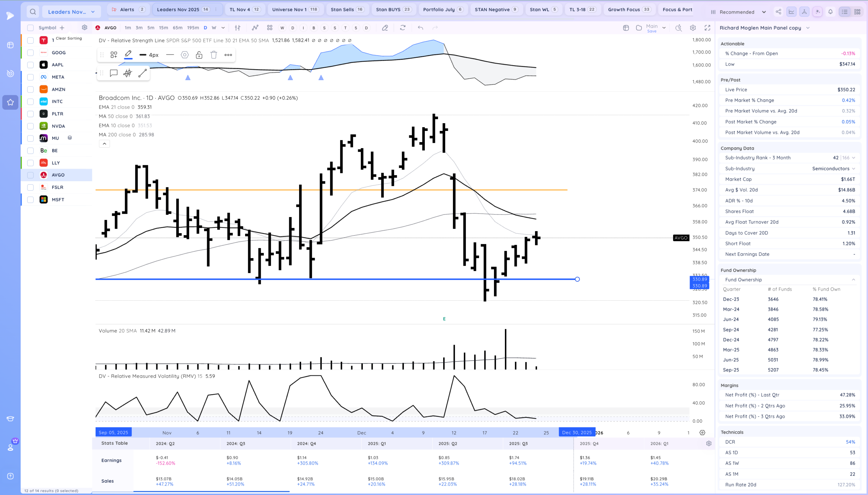Open the indicators icon in chart toolbar
868x495 pixels.
255,28
